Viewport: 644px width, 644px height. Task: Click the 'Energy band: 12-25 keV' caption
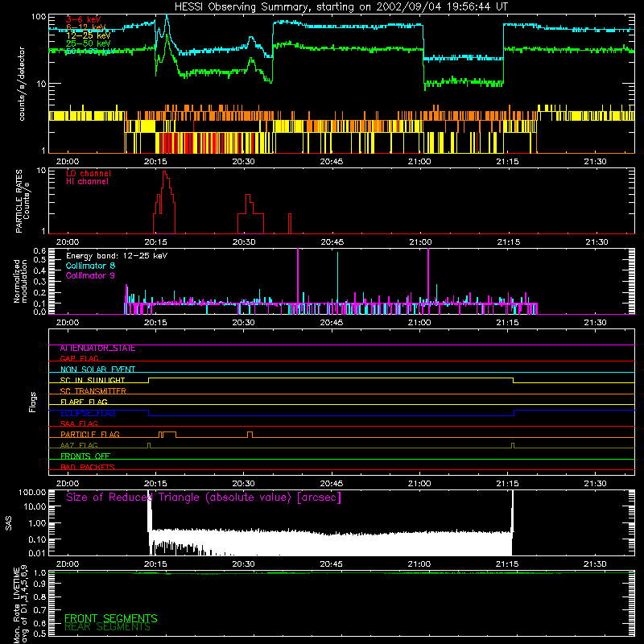coord(117,256)
